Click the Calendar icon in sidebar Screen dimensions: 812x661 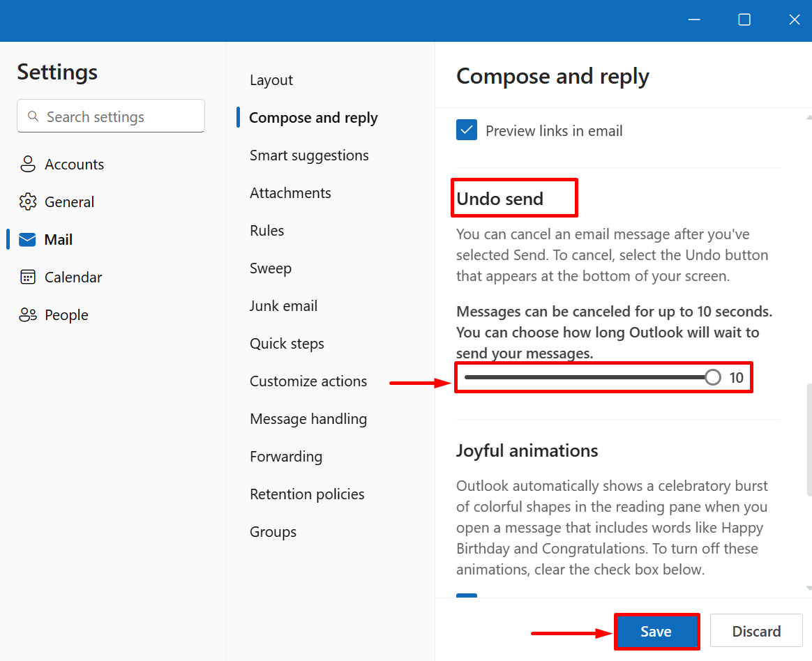pyautogui.click(x=28, y=278)
